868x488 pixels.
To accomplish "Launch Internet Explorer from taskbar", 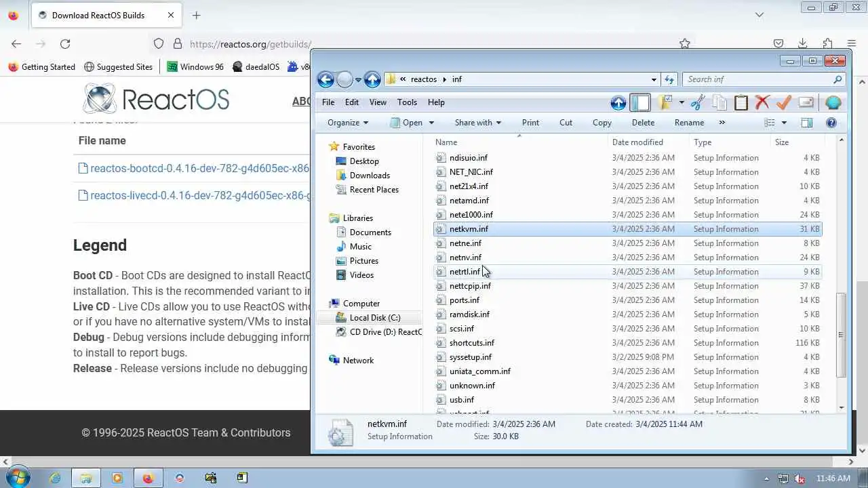I will [x=55, y=478].
